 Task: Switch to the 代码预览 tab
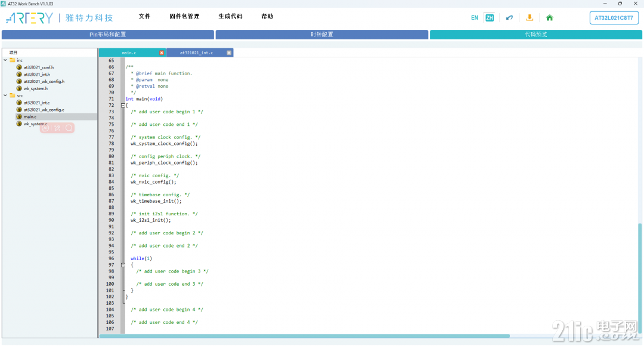pyautogui.click(x=536, y=35)
